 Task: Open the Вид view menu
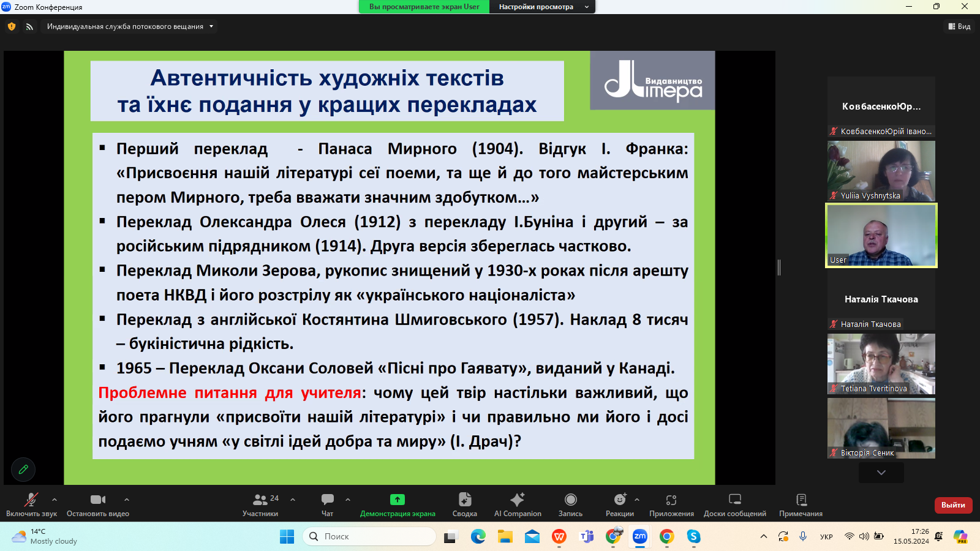(x=960, y=26)
